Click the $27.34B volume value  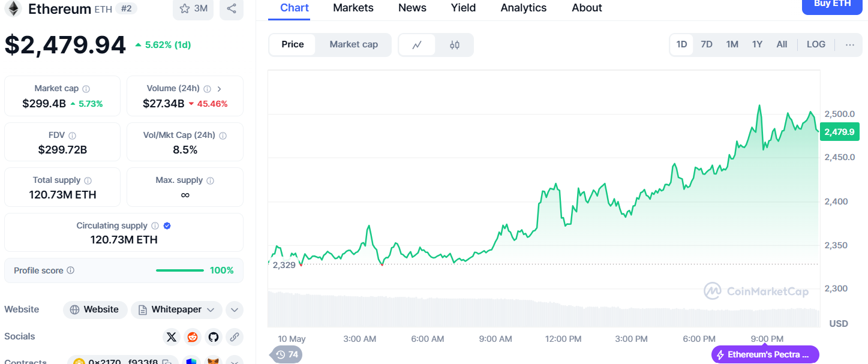click(x=163, y=103)
